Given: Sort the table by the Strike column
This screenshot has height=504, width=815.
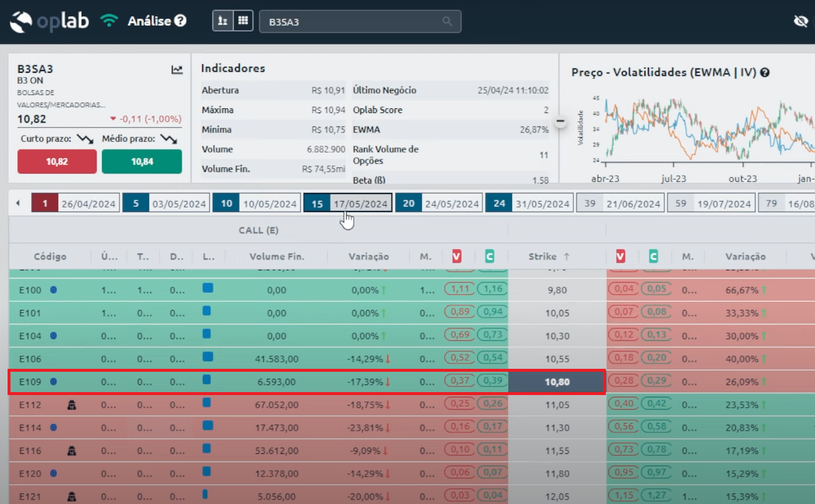Looking at the screenshot, I should tap(549, 256).
